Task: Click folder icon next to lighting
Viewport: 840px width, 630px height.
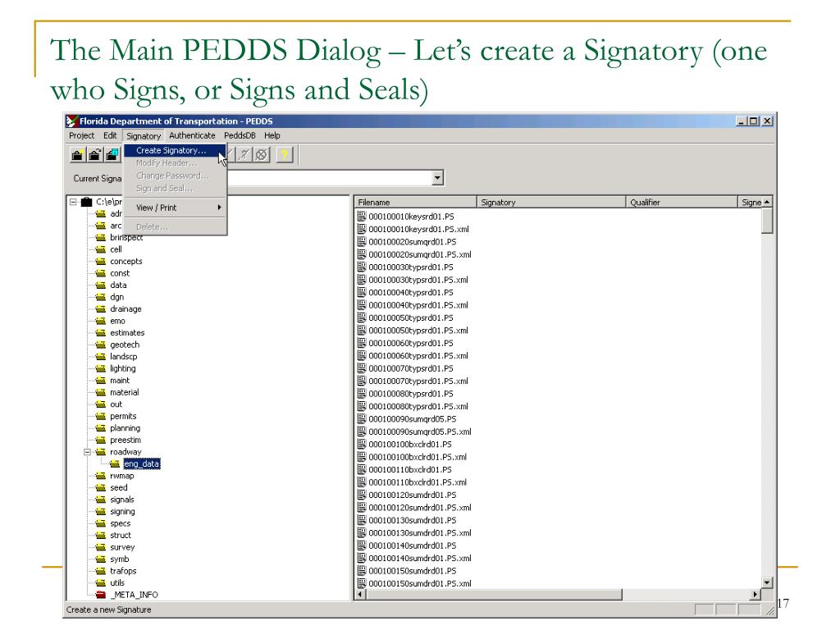Action: [100, 368]
